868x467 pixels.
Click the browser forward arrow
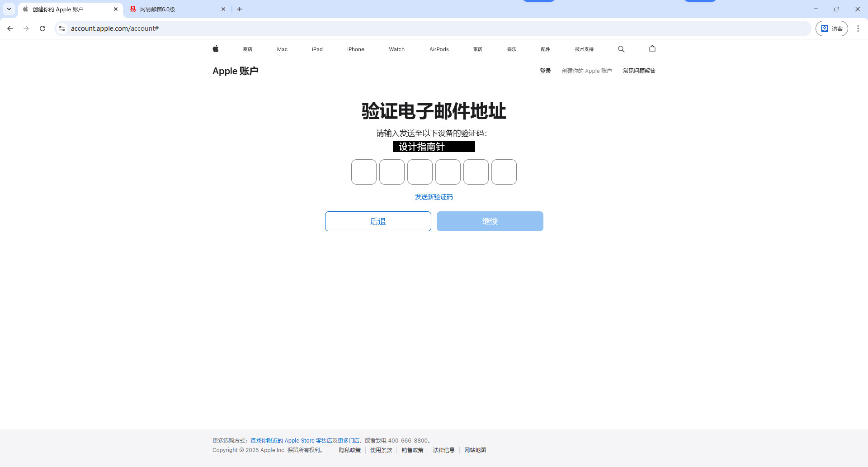pyautogui.click(x=26, y=29)
